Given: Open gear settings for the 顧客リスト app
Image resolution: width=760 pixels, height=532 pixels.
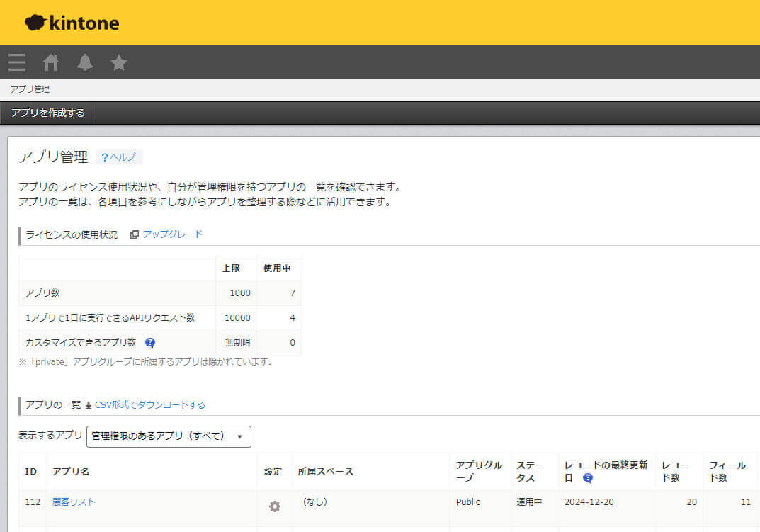Looking at the screenshot, I should (274, 506).
